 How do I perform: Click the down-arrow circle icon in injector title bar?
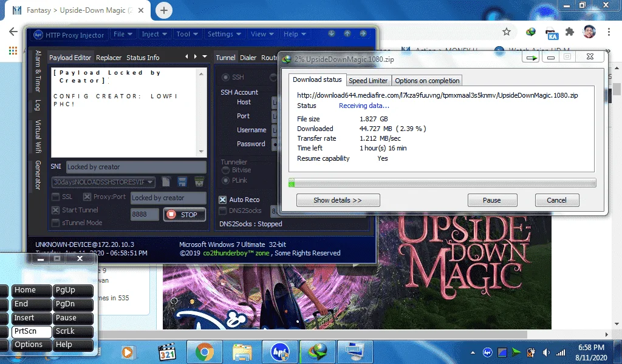click(x=332, y=33)
